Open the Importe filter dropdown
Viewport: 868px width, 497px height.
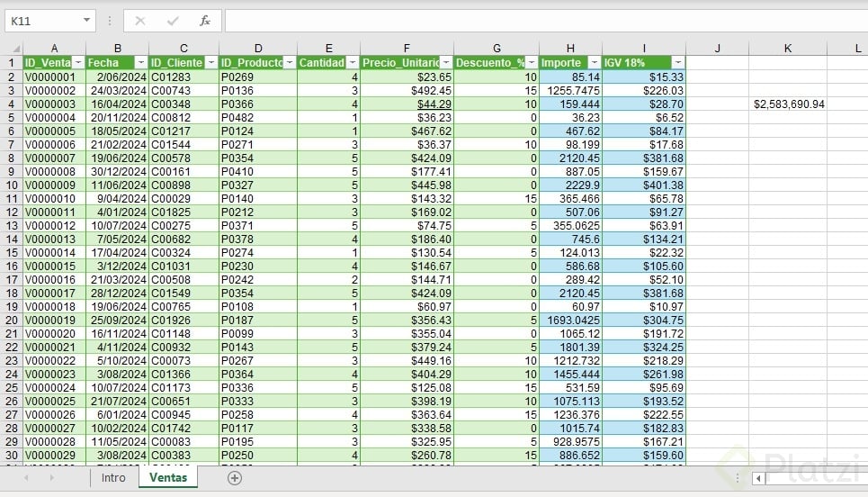[x=595, y=63]
